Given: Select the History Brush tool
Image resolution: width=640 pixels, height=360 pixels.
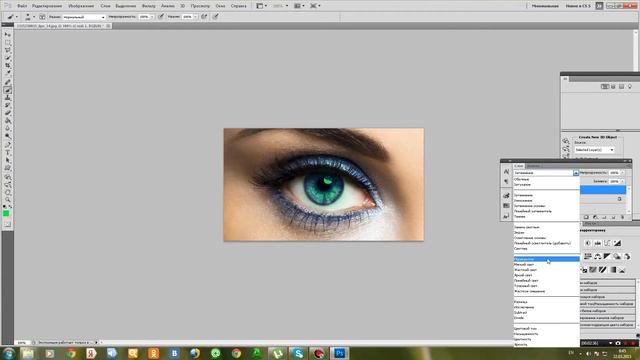Looking at the screenshot, I should [8, 105].
